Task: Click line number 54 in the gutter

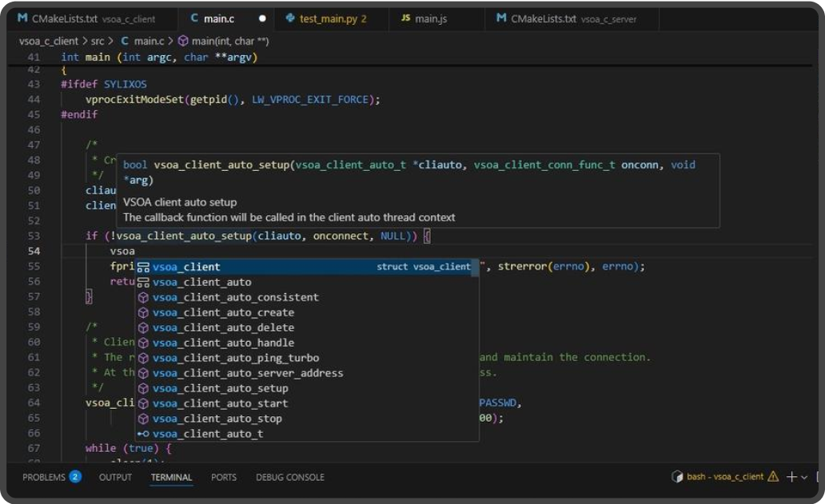Action: click(34, 252)
